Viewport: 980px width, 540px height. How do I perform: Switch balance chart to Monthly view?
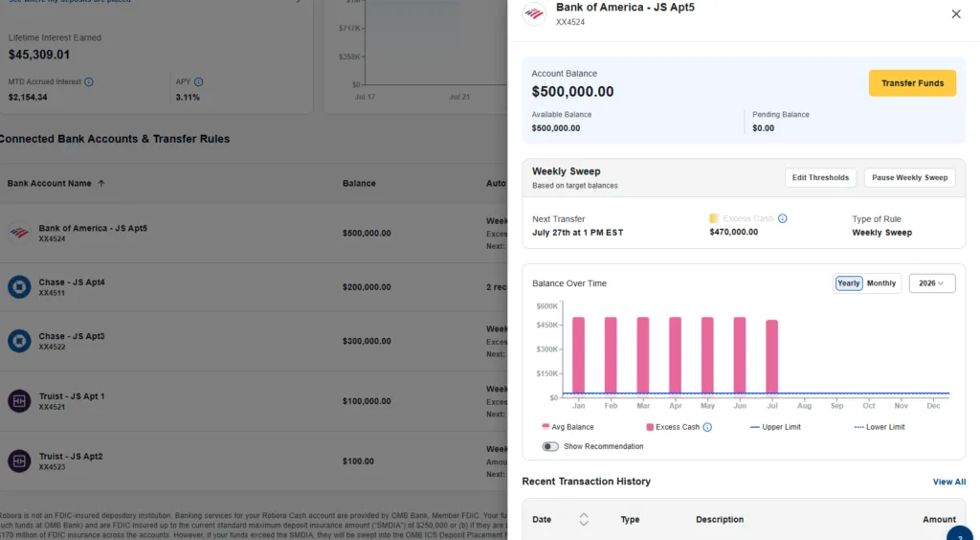[x=881, y=283]
